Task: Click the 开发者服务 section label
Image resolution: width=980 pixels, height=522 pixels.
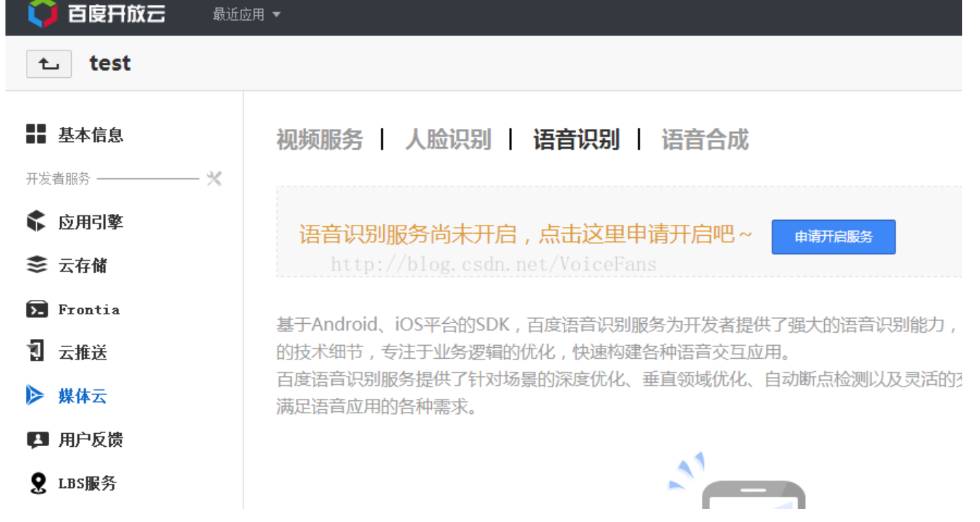Action: tap(58, 179)
